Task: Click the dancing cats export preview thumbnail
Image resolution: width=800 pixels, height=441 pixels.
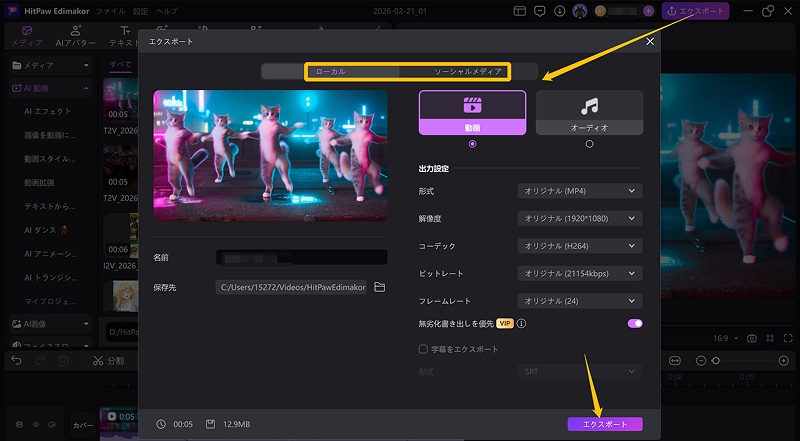Action: point(270,156)
